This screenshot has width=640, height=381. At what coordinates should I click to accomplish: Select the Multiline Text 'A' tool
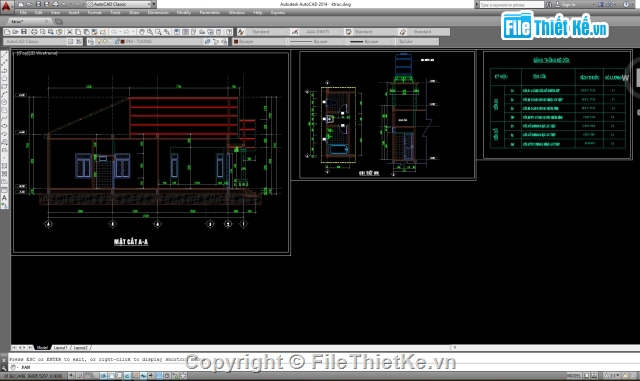tap(4, 198)
